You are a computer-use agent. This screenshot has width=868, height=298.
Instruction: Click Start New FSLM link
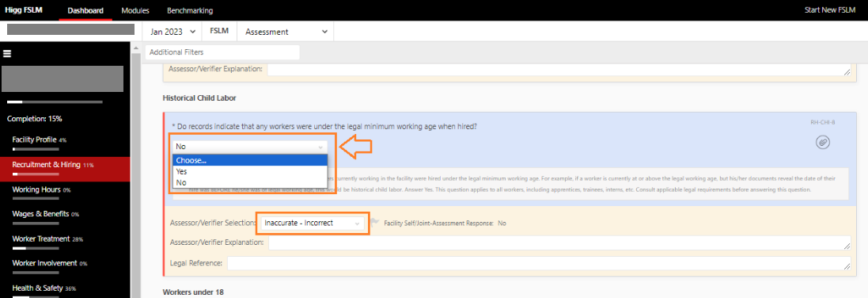click(830, 10)
